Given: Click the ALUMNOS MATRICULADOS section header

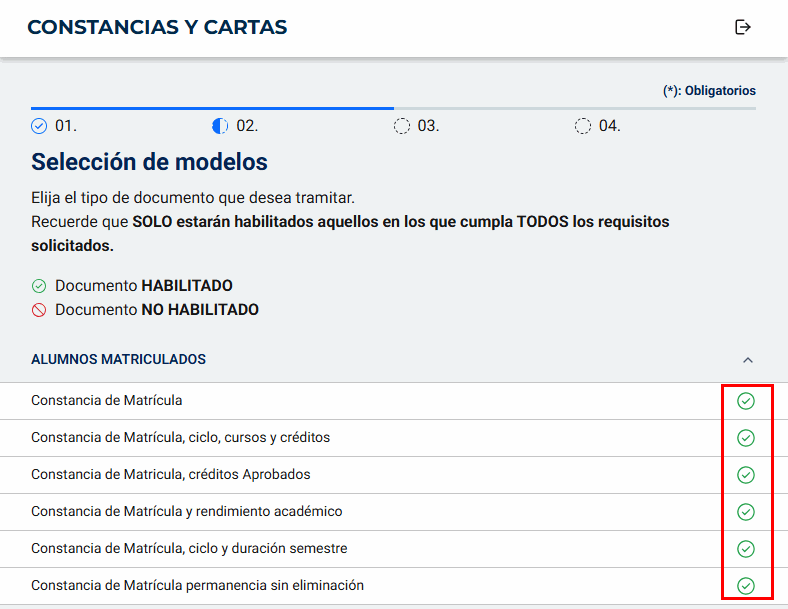Looking at the screenshot, I should click(119, 359).
